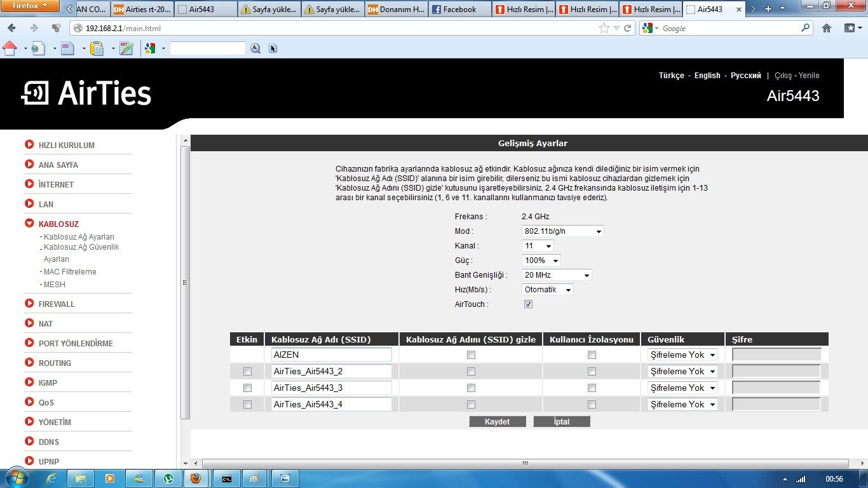The width and height of the screenshot is (868, 488).
Task: Click the clipboard paste toolbar icon
Action: pyautogui.click(x=97, y=48)
